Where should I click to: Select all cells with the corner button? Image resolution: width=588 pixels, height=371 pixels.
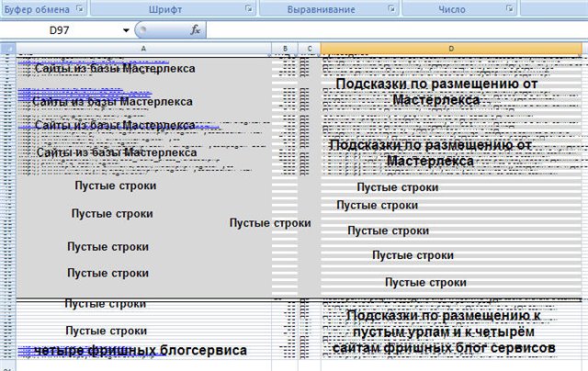8,49
